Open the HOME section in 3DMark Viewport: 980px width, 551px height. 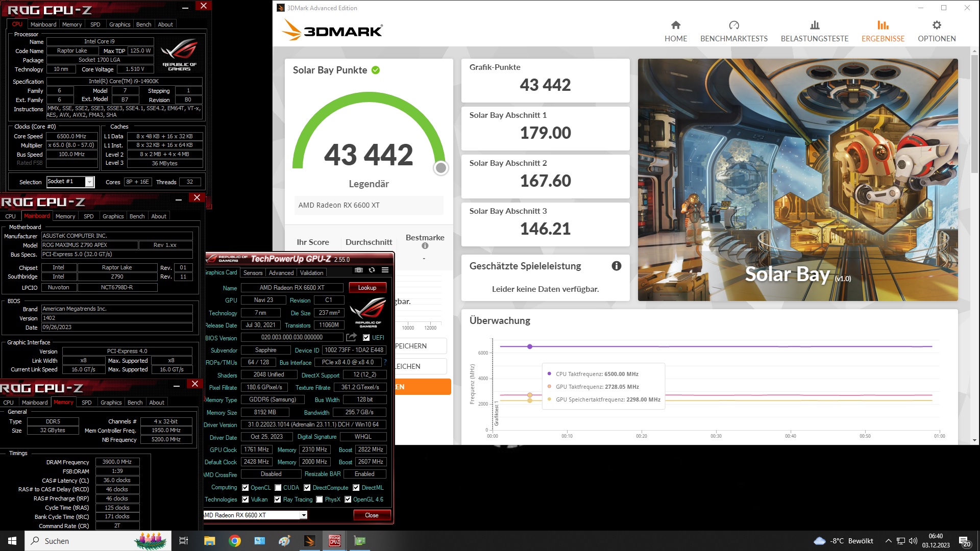(676, 31)
